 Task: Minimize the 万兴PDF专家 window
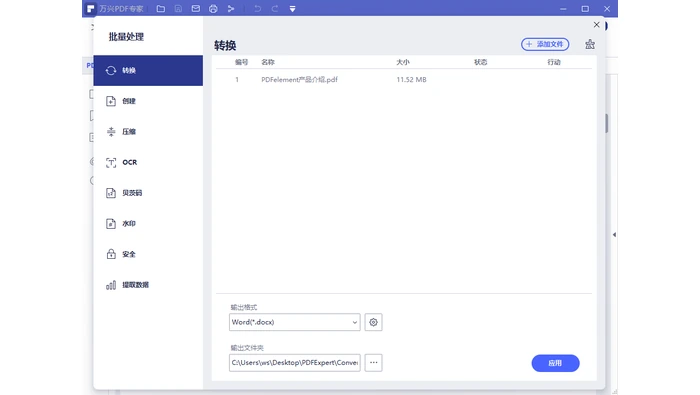point(563,8)
